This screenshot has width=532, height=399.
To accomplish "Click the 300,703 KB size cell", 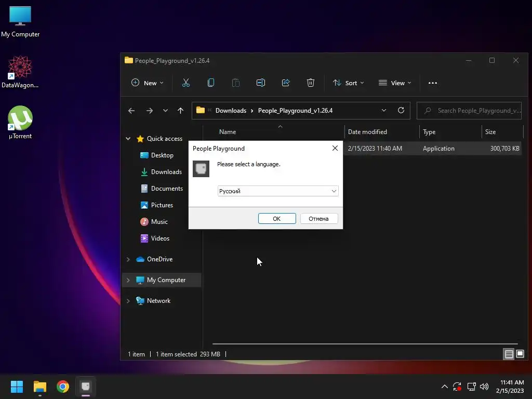I will pos(504,148).
